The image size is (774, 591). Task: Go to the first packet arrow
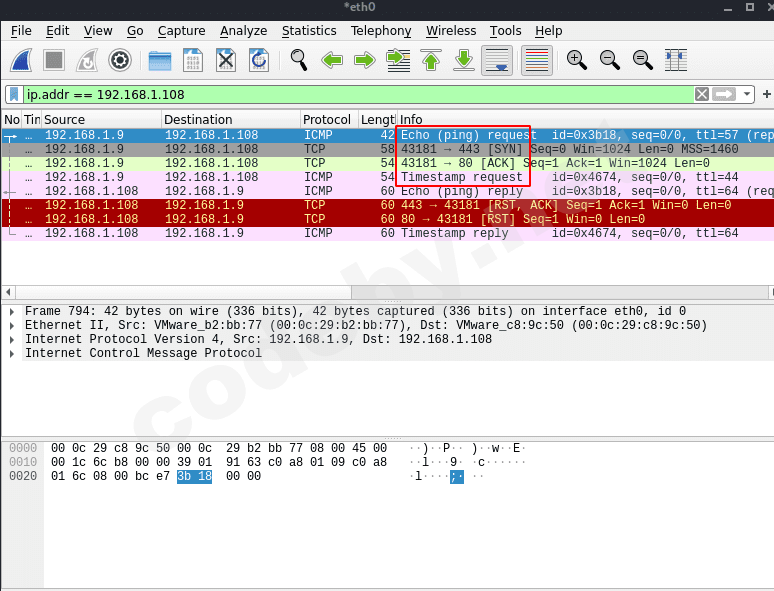tap(431, 60)
